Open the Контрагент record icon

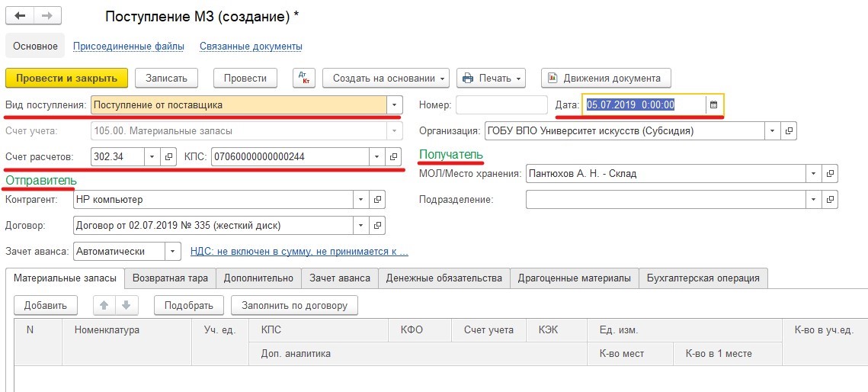point(377,200)
